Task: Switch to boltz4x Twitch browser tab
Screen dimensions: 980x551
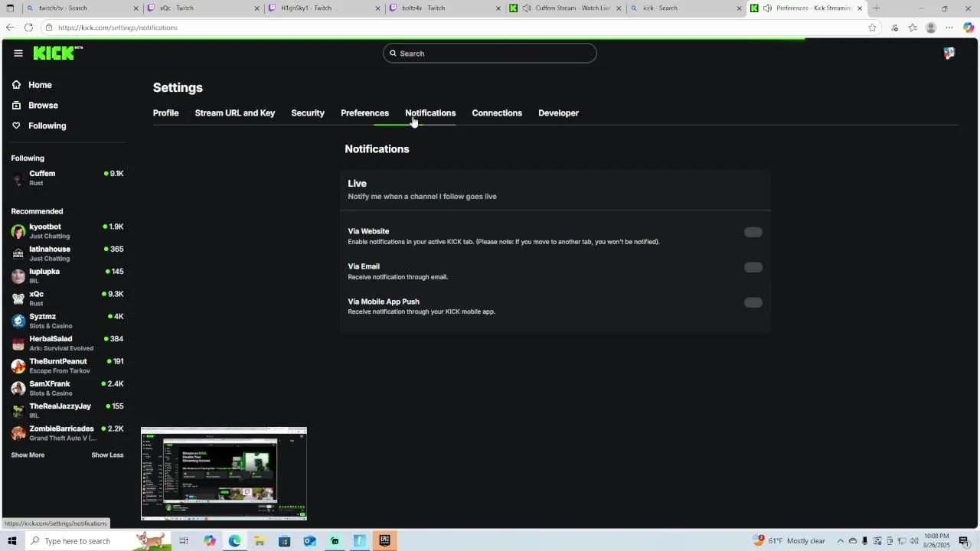Action: click(445, 8)
